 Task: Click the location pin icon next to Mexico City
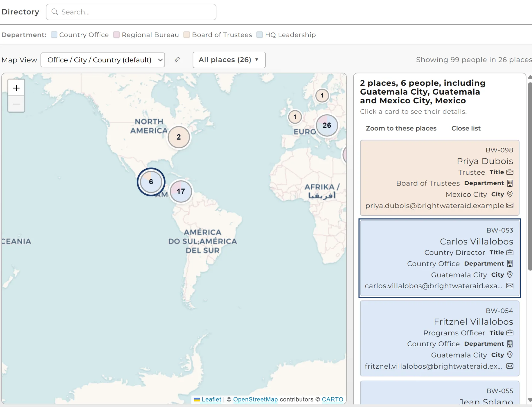point(510,194)
